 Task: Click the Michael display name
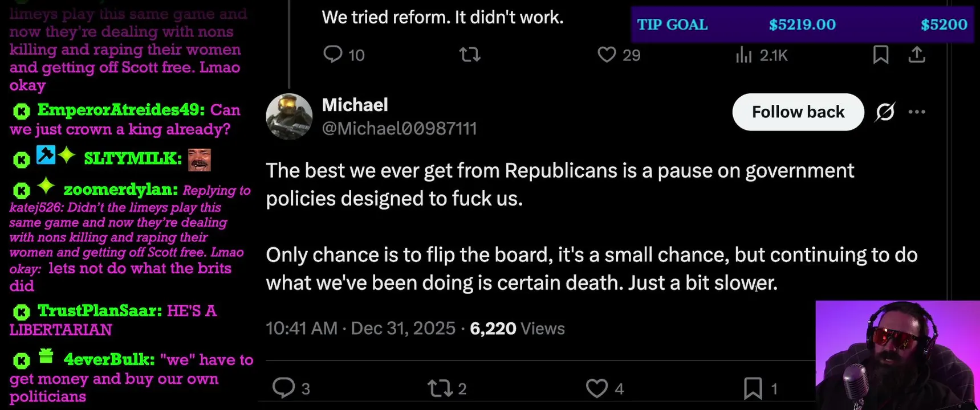coord(355,105)
